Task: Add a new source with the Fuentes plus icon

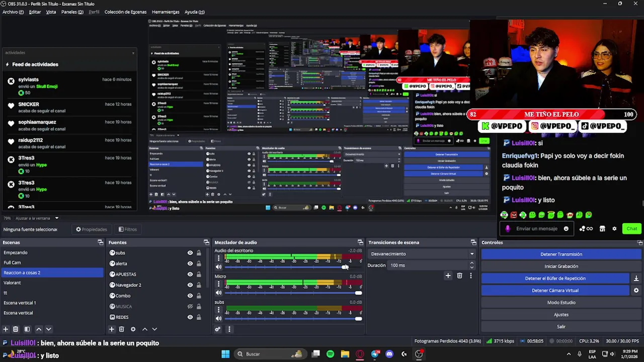Action: click(112, 329)
